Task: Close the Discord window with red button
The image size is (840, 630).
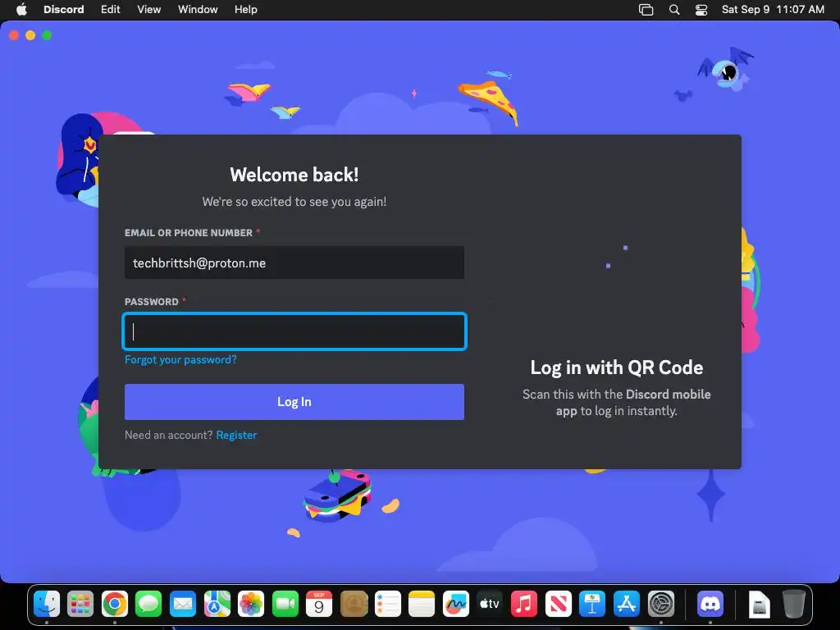Action: (x=14, y=35)
